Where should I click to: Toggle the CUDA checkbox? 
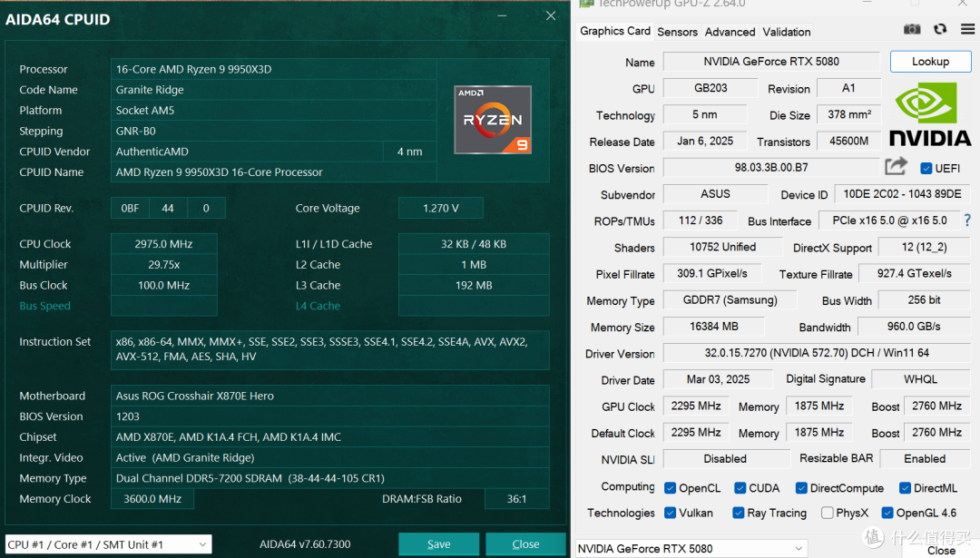coord(740,488)
